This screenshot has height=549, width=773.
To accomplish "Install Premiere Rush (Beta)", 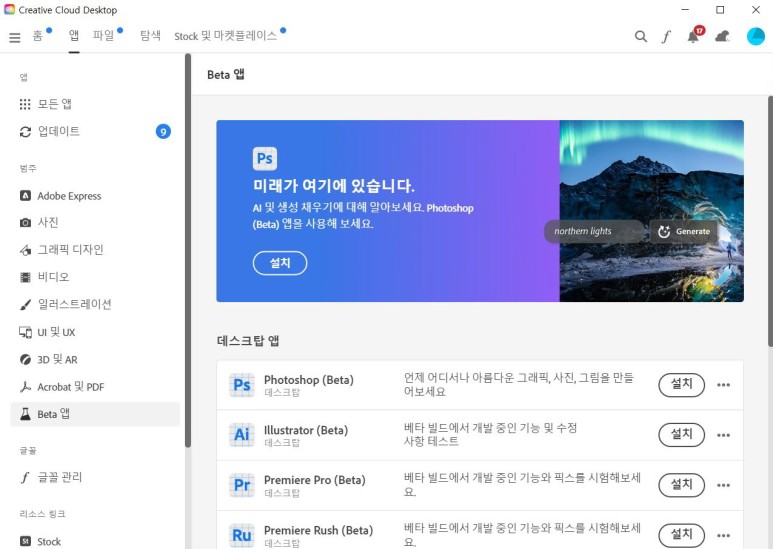I will (681, 535).
